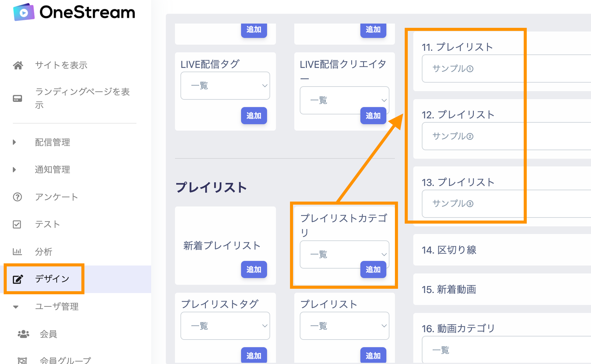Open アンケート in the sidebar
591x364 pixels.
pos(57,197)
